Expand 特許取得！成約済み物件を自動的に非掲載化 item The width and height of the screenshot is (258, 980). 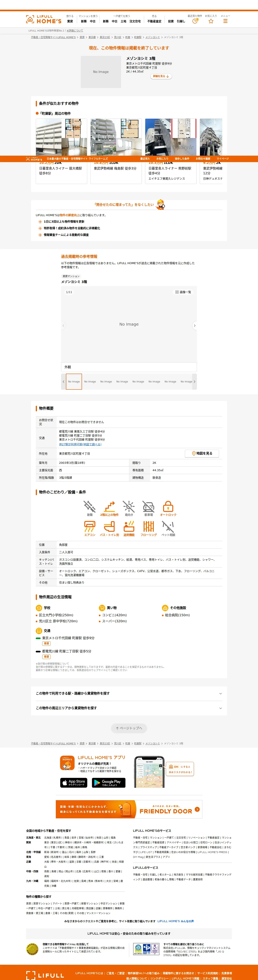pos(69,228)
